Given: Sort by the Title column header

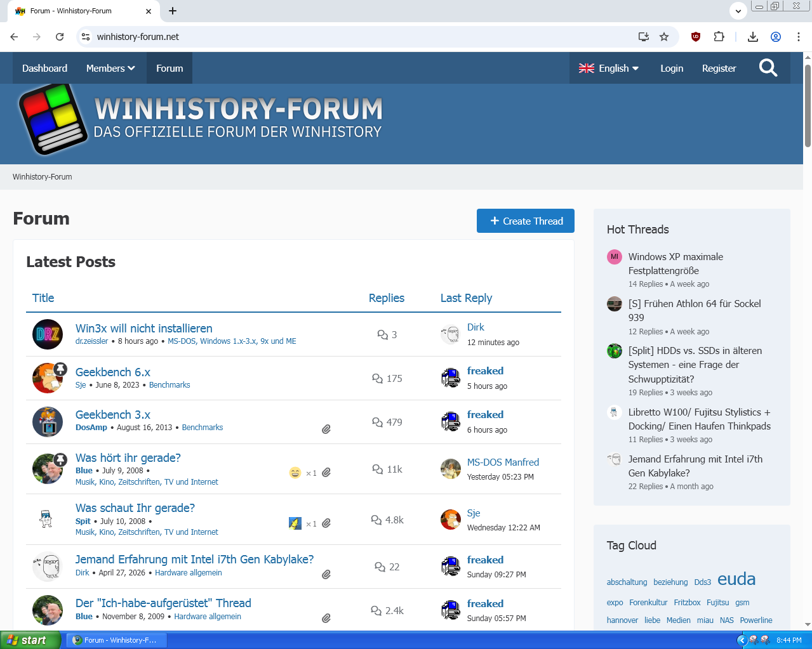Looking at the screenshot, I should [x=43, y=298].
